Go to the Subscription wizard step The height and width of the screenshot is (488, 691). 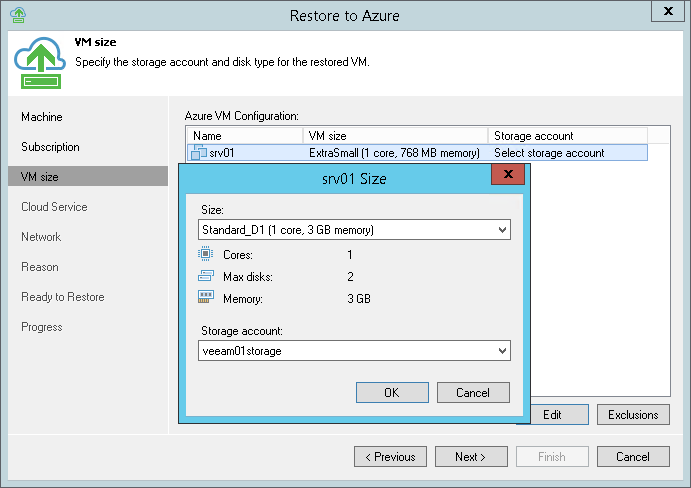pos(50,147)
